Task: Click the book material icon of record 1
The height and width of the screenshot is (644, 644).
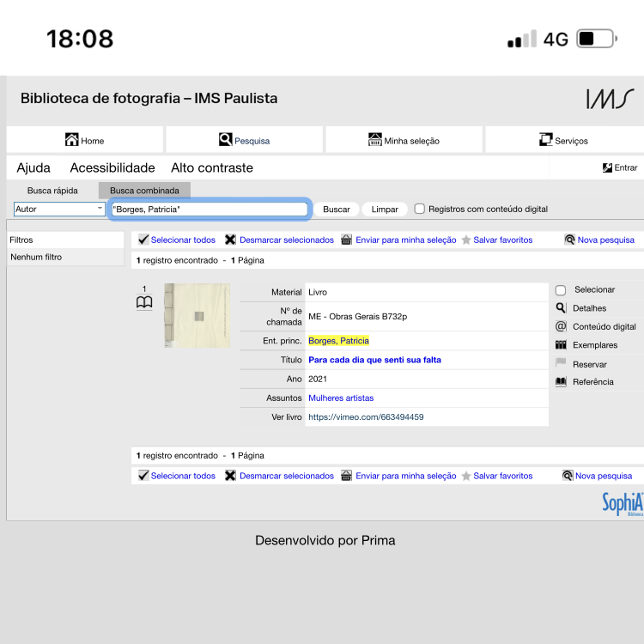Action: click(x=144, y=303)
